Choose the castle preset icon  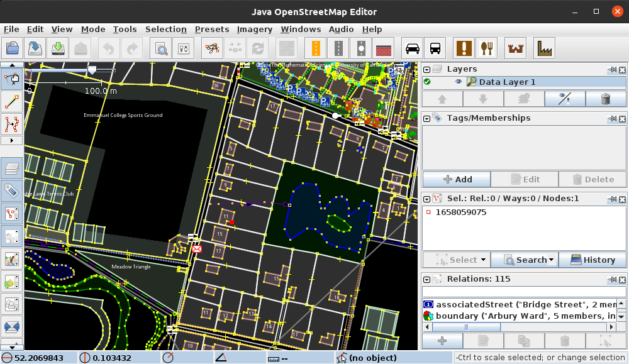(x=516, y=48)
